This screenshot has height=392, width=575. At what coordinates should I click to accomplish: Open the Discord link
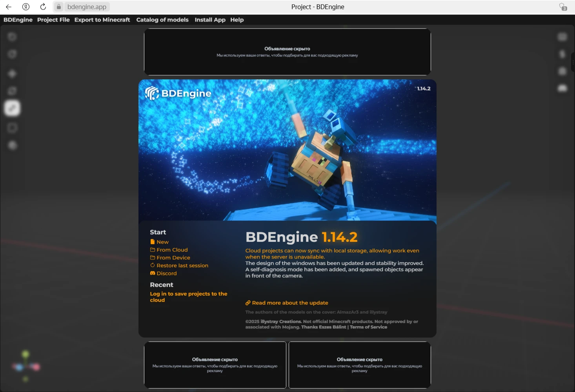pos(163,273)
